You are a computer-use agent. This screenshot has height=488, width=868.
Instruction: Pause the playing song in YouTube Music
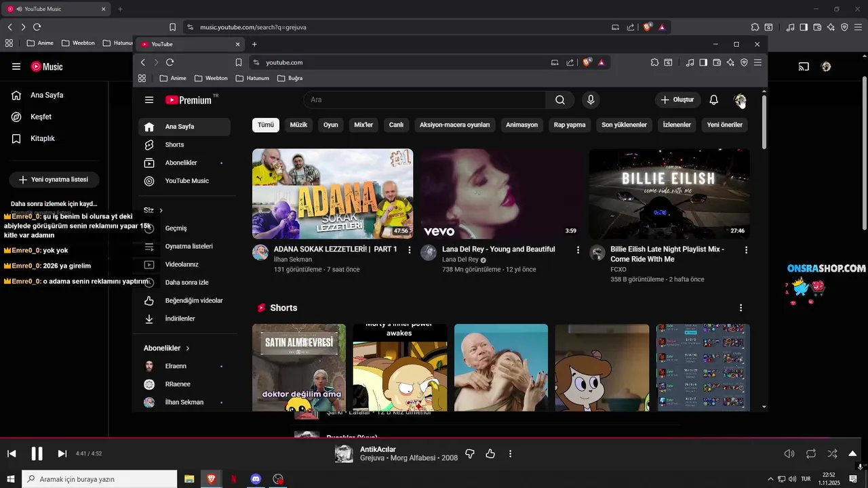(37, 453)
